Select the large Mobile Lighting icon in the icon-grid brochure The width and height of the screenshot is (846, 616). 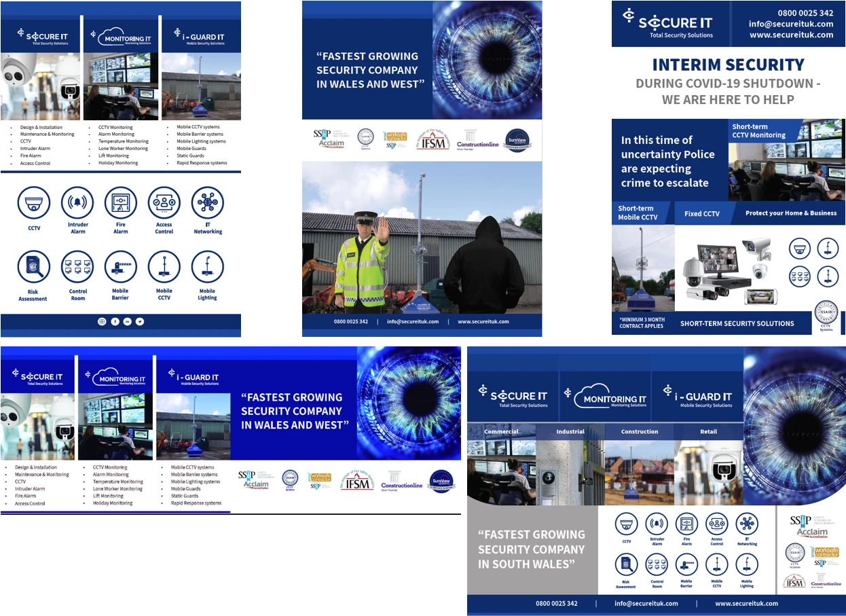(x=208, y=267)
